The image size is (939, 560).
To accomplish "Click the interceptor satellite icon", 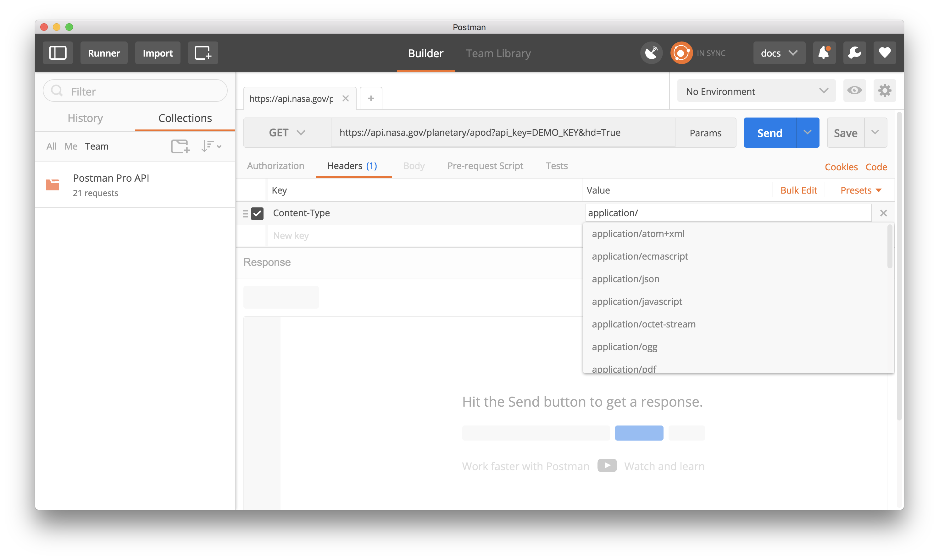I will pyautogui.click(x=651, y=53).
